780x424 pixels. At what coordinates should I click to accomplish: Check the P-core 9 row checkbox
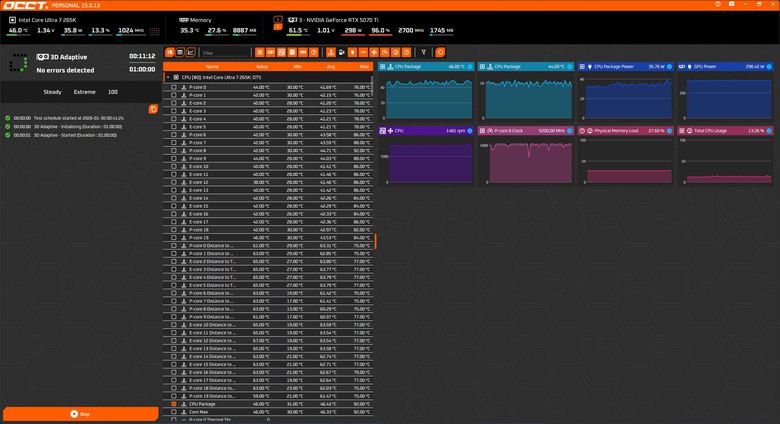click(x=174, y=158)
